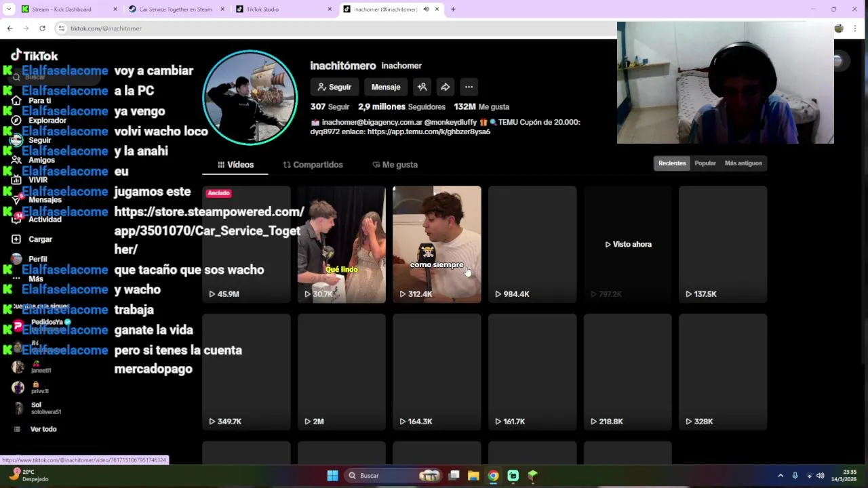Image resolution: width=868 pixels, height=488 pixels.
Task: Expand the system tray hidden icons chevron
Action: 781,476
